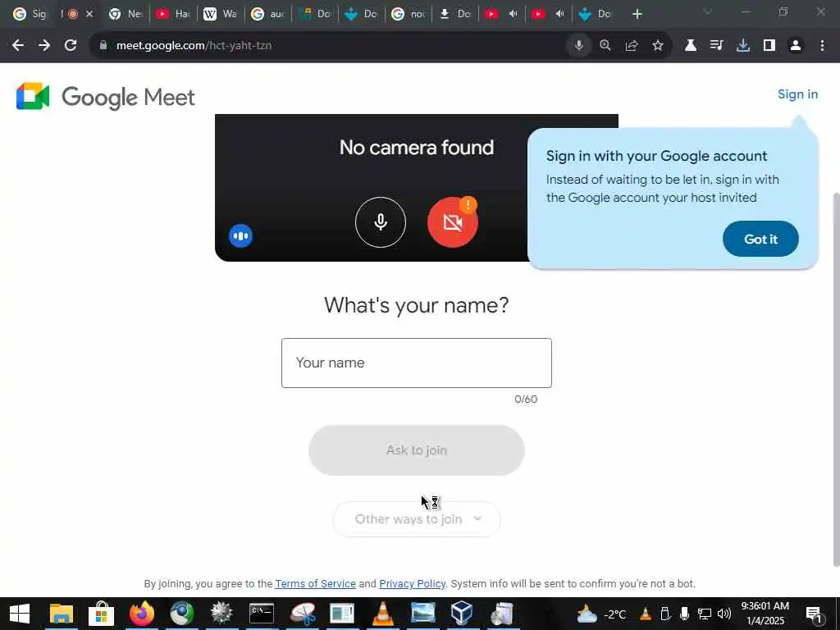
Task: Bookmark this page with the star icon
Action: (658, 46)
